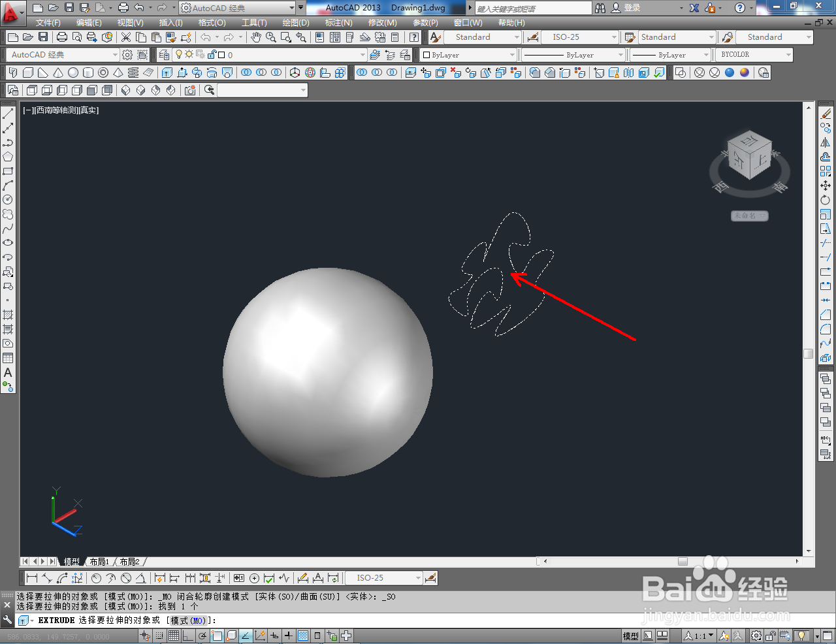836x644 pixels.
Task: Select the Move tool in modify toolbar
Action: tap(826, 185)
